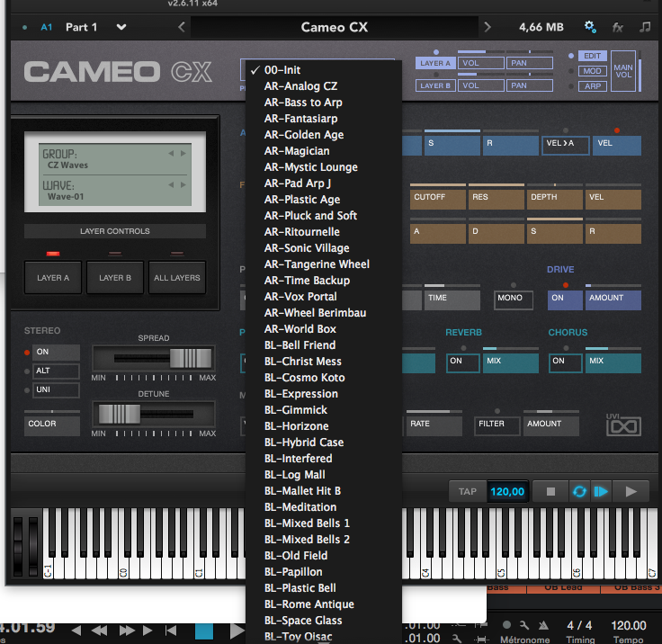This screenshot has height=644, width=662.
Task: Open the fx effects page
Action: (x=618, y=28)
